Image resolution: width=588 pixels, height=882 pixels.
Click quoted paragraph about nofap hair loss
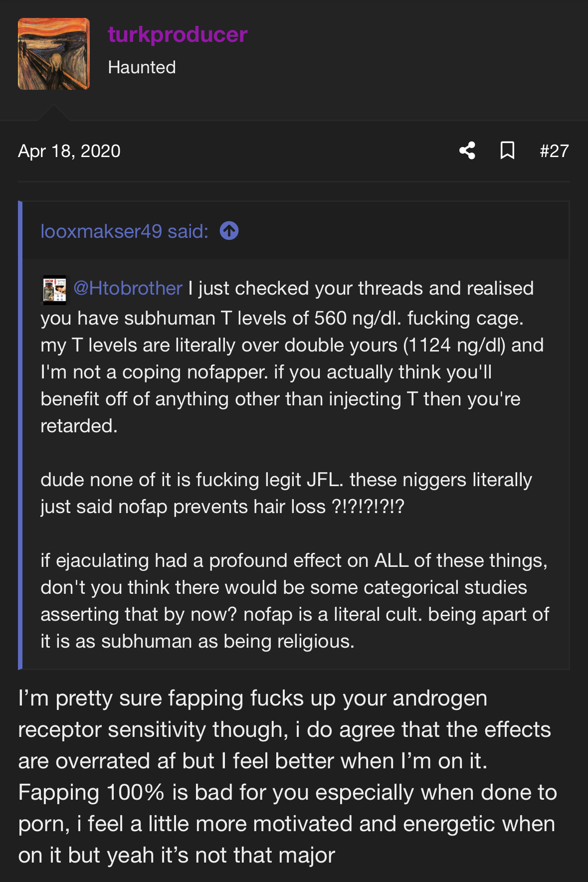(286, 493)
